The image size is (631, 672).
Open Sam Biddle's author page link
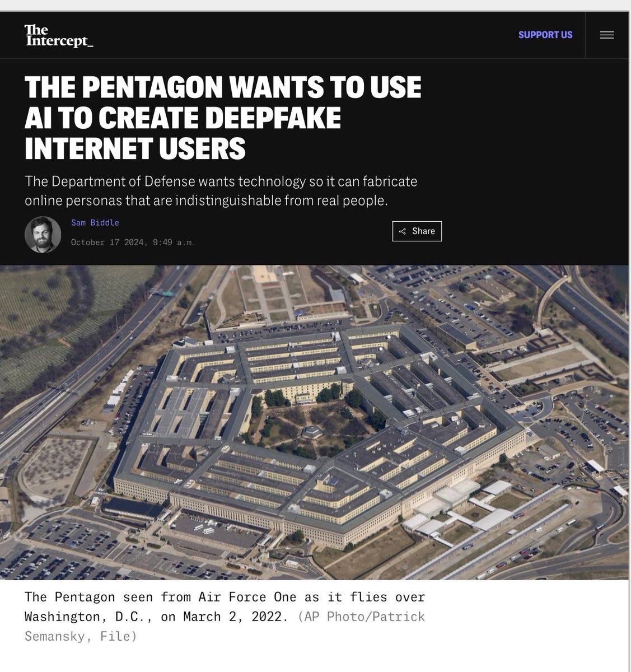click(95, 223)
